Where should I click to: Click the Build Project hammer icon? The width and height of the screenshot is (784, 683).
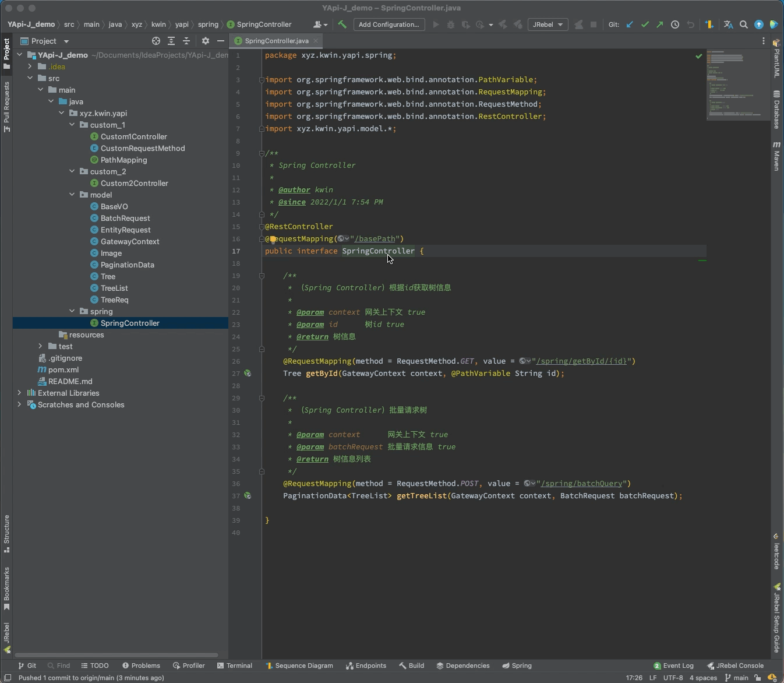point(342,24)
